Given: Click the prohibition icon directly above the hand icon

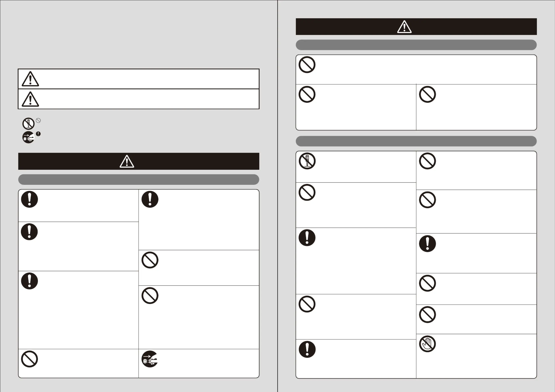Looking at the screenshot, I should point(427,315).
